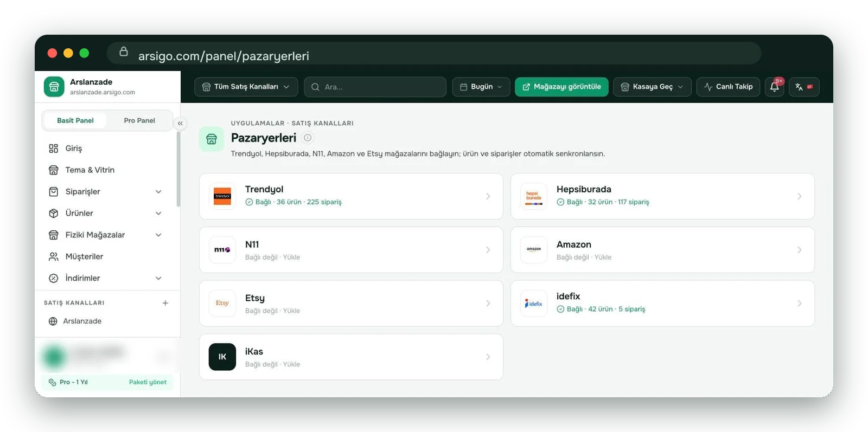Select Arslanzade sales channel in sidebar
Image resolution: width=868 pixels, height=432 pixels.
coord(107,321)
